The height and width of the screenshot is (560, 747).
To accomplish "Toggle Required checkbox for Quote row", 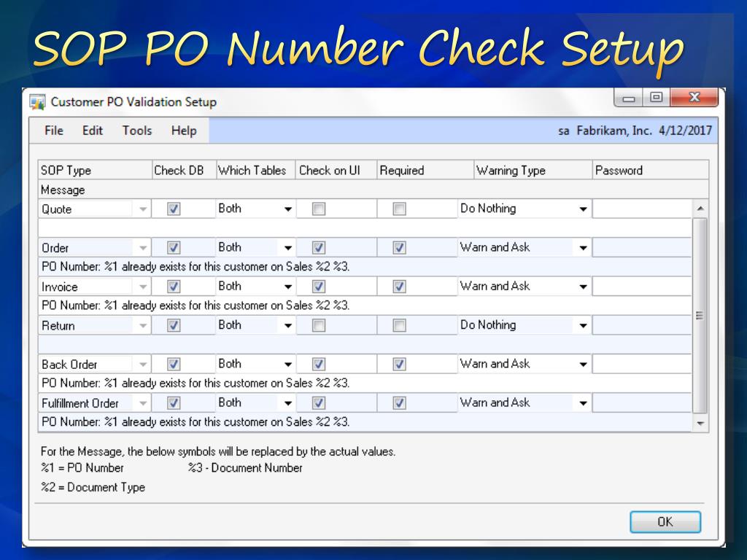I will 399,209.
